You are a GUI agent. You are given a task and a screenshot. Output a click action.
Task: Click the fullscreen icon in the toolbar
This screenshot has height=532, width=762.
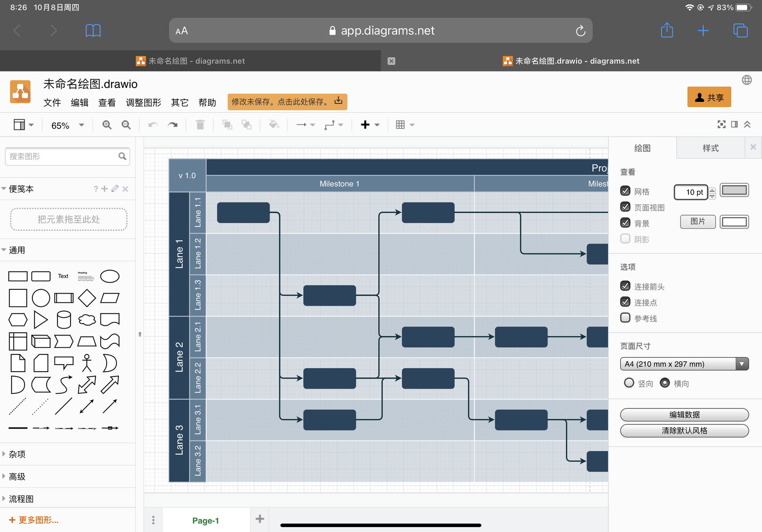point(721,125)
